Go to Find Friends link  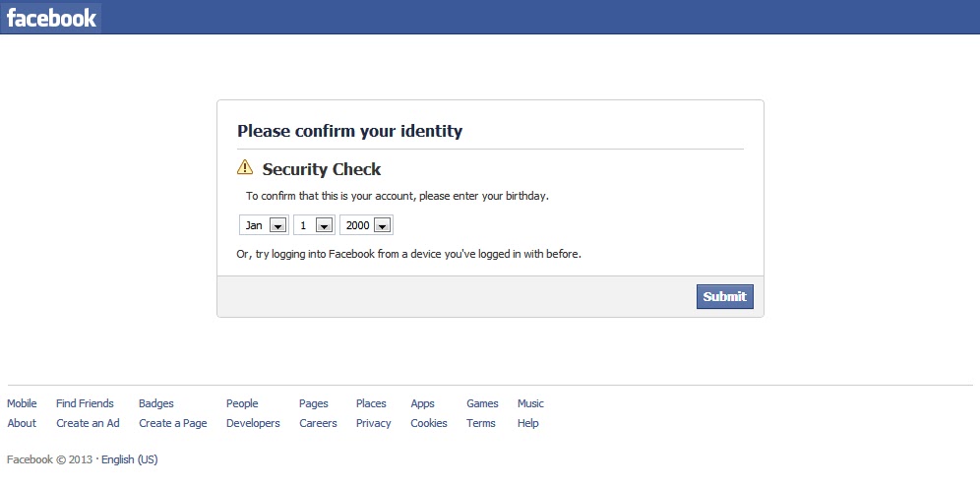(85, 403)
